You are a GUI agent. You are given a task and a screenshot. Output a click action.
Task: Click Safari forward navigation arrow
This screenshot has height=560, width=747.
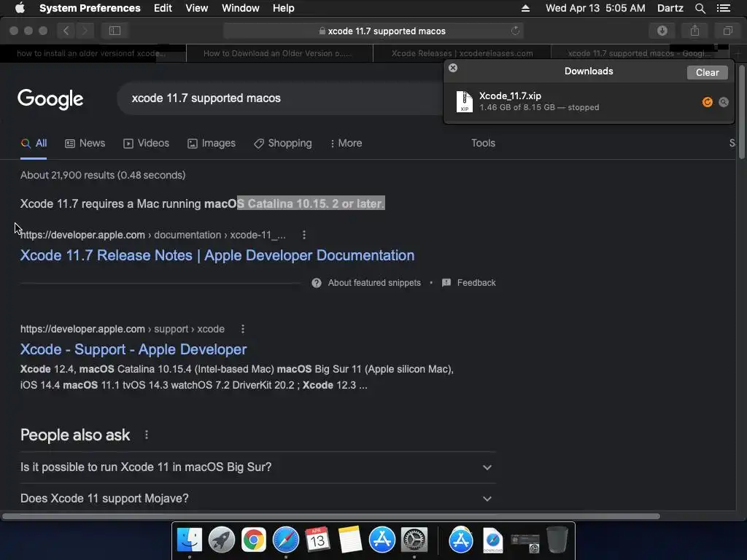(85, 31)
